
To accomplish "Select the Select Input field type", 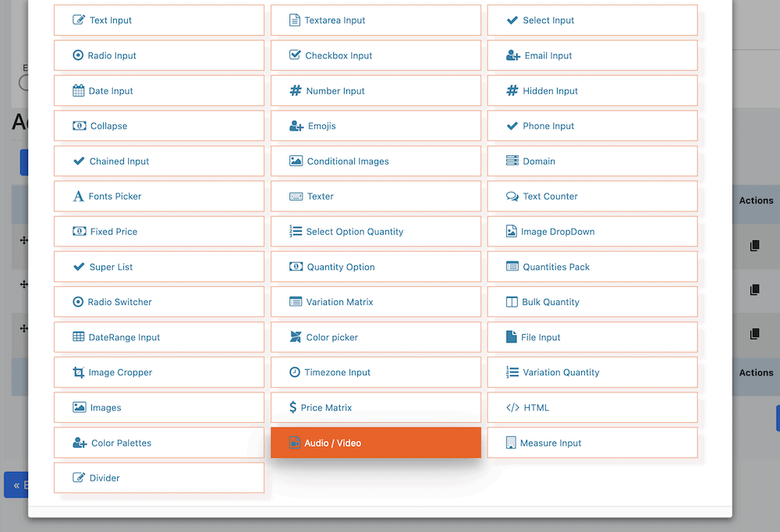I will click(592, 20).
